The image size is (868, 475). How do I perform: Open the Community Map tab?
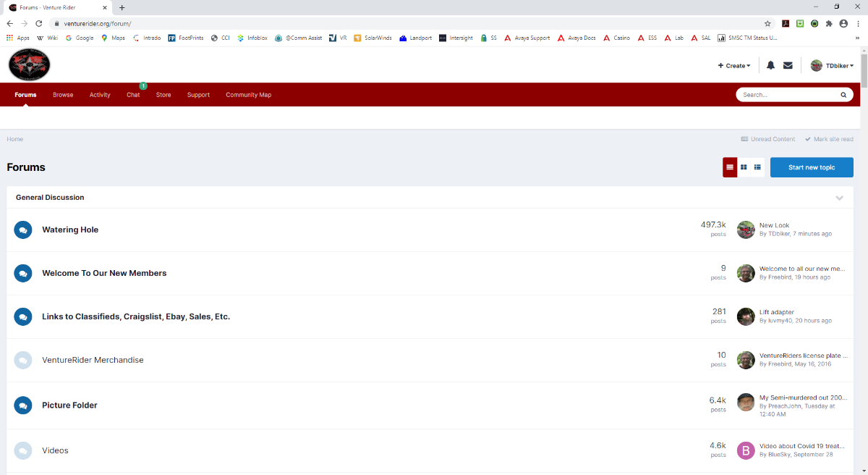pyautogui.click(x=248, y=95)
